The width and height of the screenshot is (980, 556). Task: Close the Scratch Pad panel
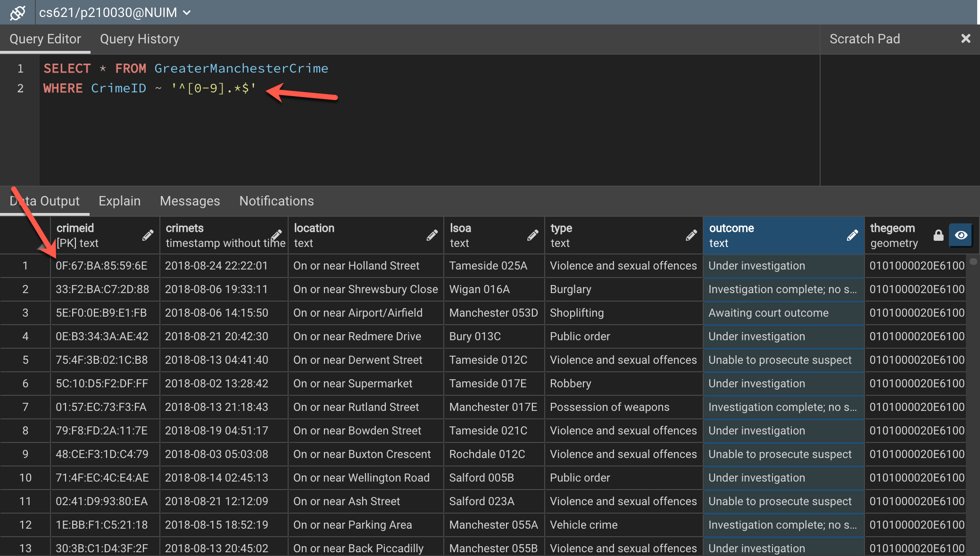click(966, 38)
